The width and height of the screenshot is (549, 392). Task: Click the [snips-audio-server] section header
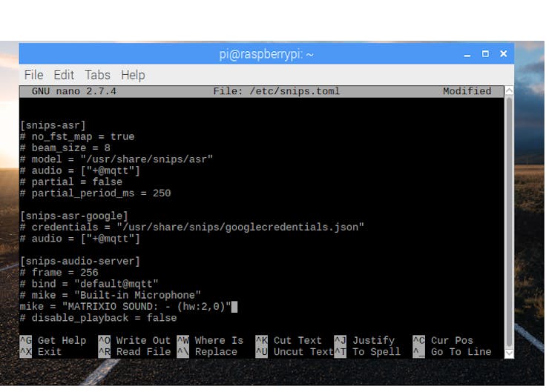80,262
